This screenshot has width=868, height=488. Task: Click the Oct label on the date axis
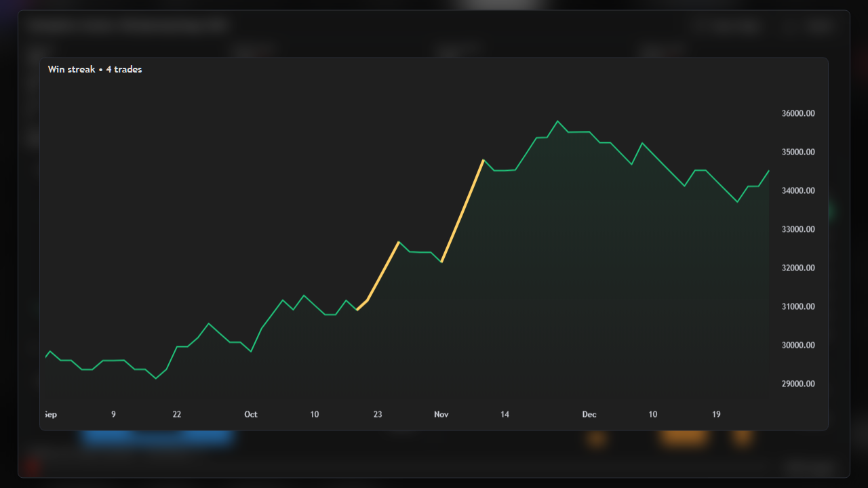coord(251,414)
